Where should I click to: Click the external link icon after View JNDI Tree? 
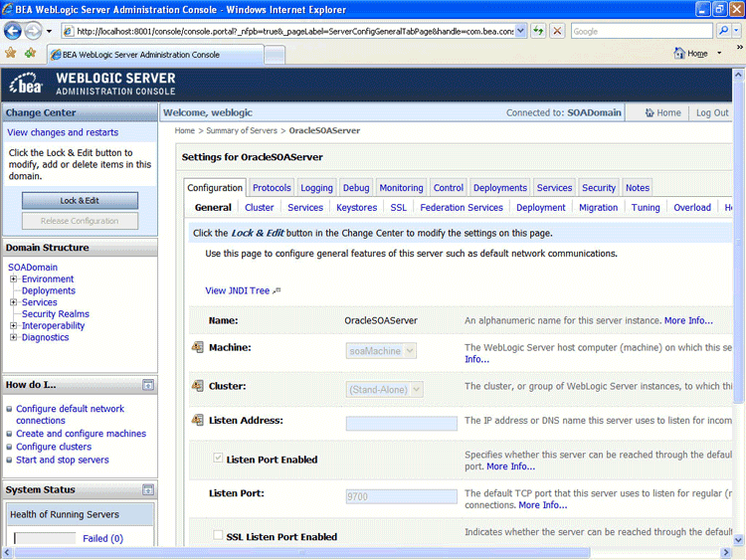[x=277, y=290]
